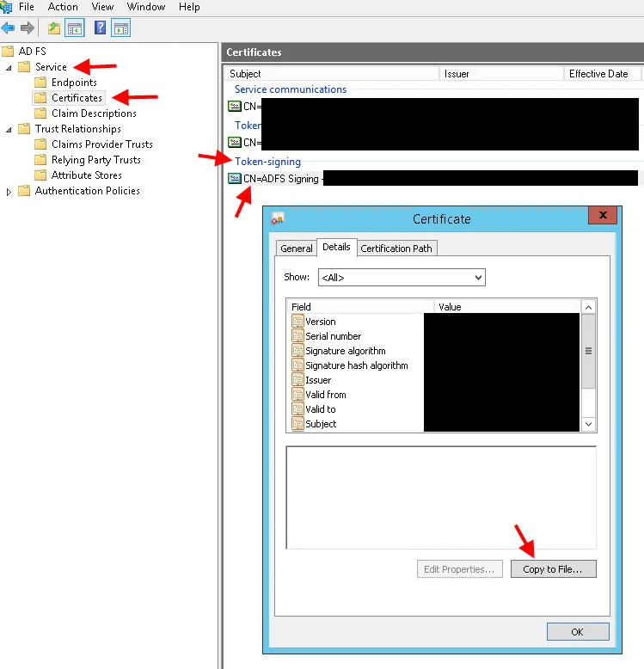Screen dimensions: 644x669
Task: Toggle the Action pane toolbar icon
Action: coord(120,28)
